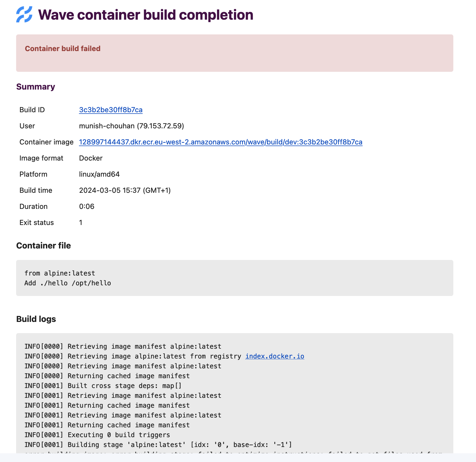This screenshot has width=476, height=462.
Task: Click the 'from alpine:latest' container file line
Action: tap(60, 273)
